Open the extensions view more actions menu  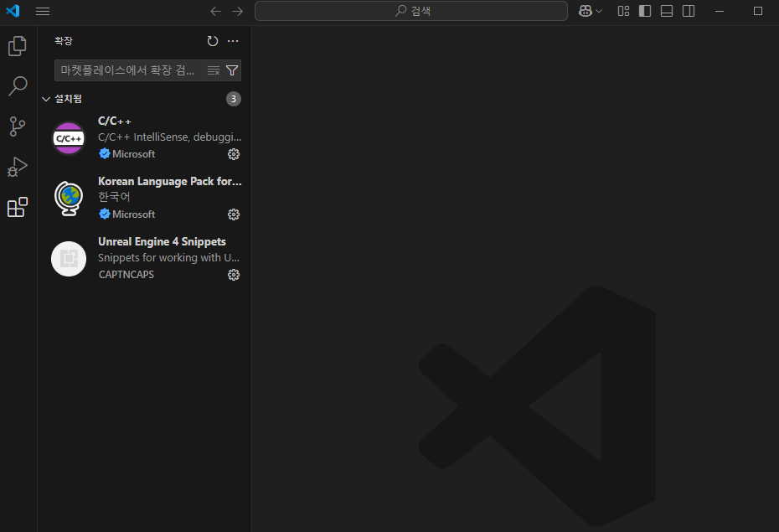pyautogui.click(x=233, y=41)
